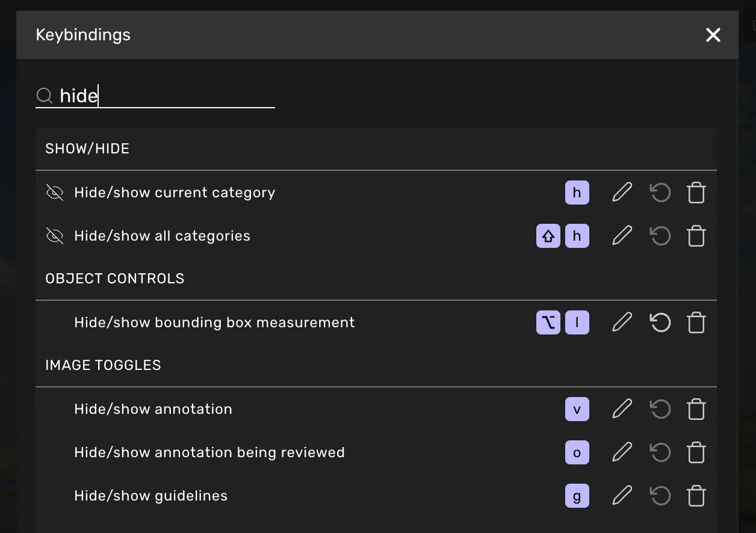
Task: Click the option key badge for bounding box
Action: coord(548,322)
